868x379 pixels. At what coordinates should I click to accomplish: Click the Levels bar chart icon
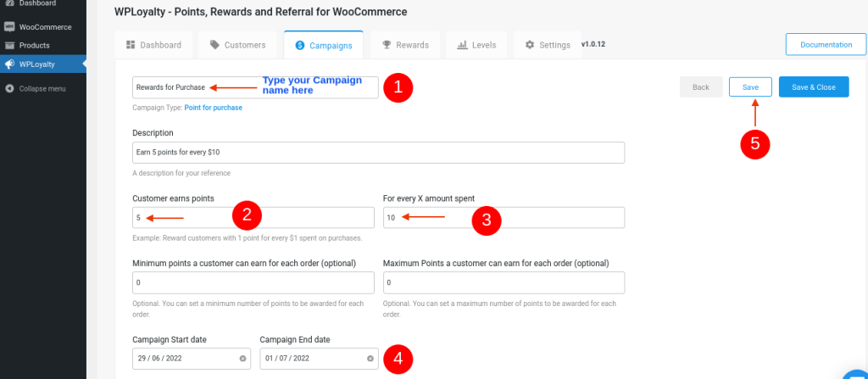coord(462,45)
